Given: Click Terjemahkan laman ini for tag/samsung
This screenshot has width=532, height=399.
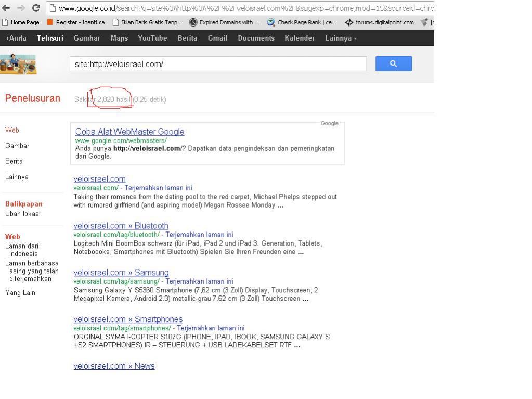Looking at the screenshot, I should click(x=199, y=281).
